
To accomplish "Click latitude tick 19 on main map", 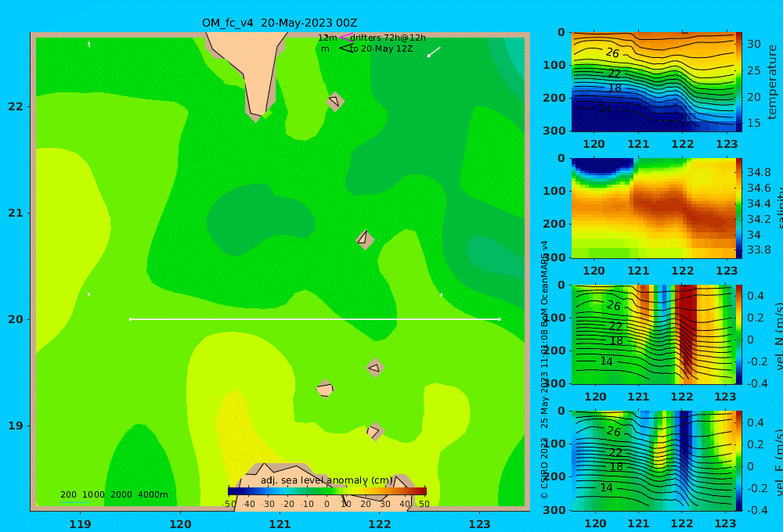I will click(x=16, y=426).
